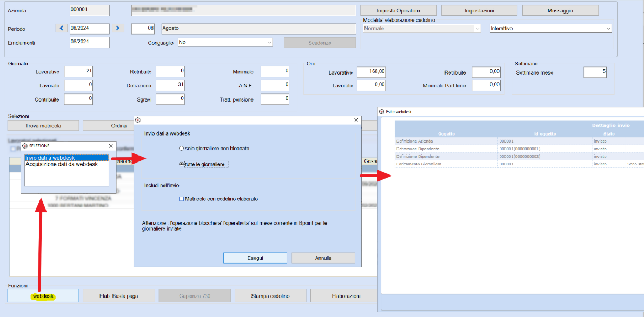Click the Giornate Lavorate field
Screen dimensions: 644x317
[x=78, y=85]
